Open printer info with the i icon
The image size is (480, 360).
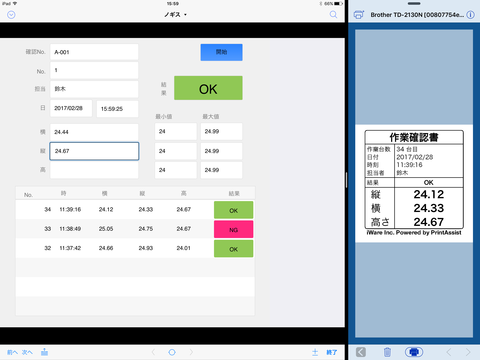[470, 15]
